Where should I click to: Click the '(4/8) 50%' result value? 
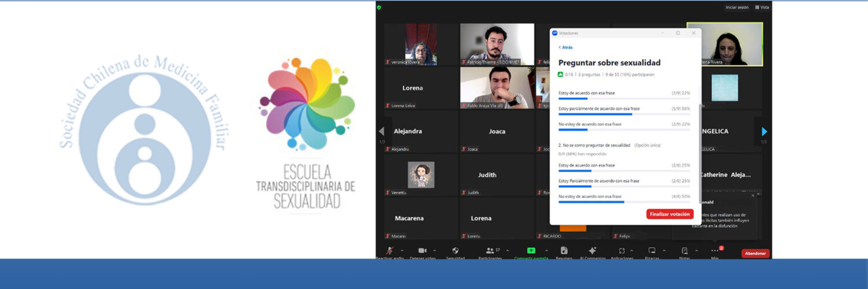(681, 196)
